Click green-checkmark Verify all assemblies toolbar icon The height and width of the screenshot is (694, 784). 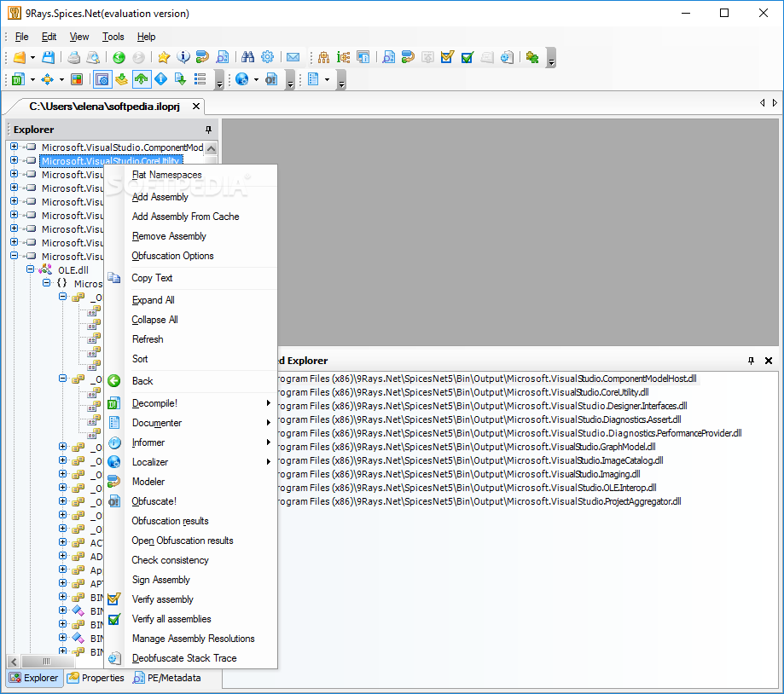[467, 57]
